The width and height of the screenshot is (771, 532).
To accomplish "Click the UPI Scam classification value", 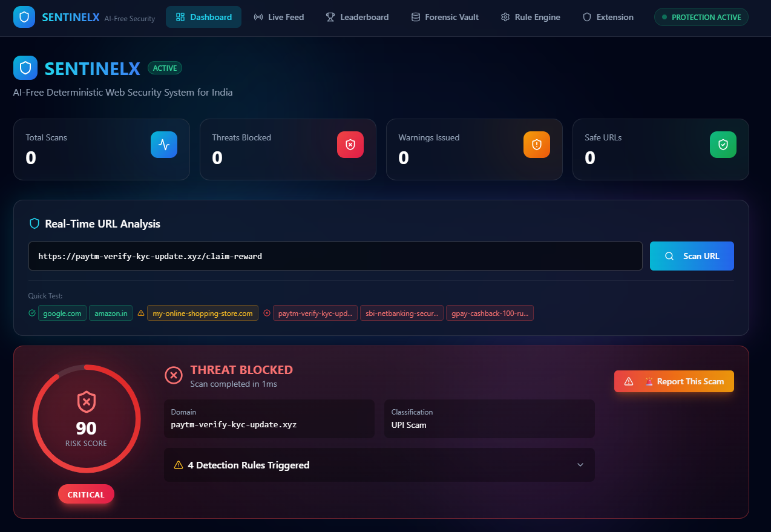I will [408, 425].
